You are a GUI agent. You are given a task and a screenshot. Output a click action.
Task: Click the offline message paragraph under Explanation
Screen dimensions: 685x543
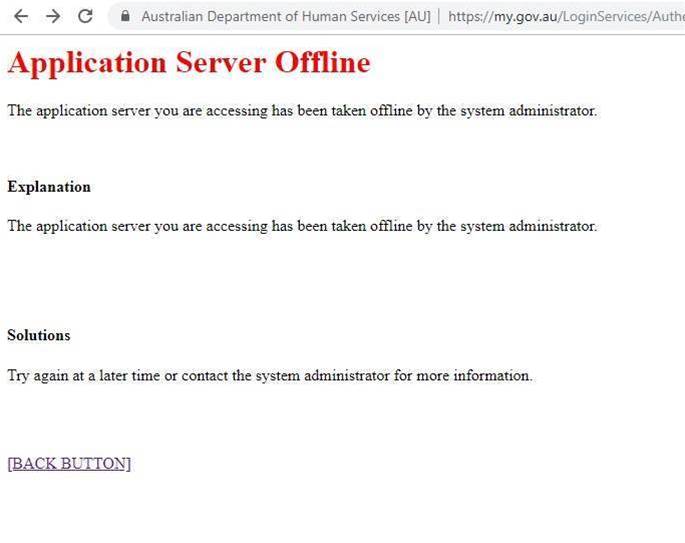[302, 226]
